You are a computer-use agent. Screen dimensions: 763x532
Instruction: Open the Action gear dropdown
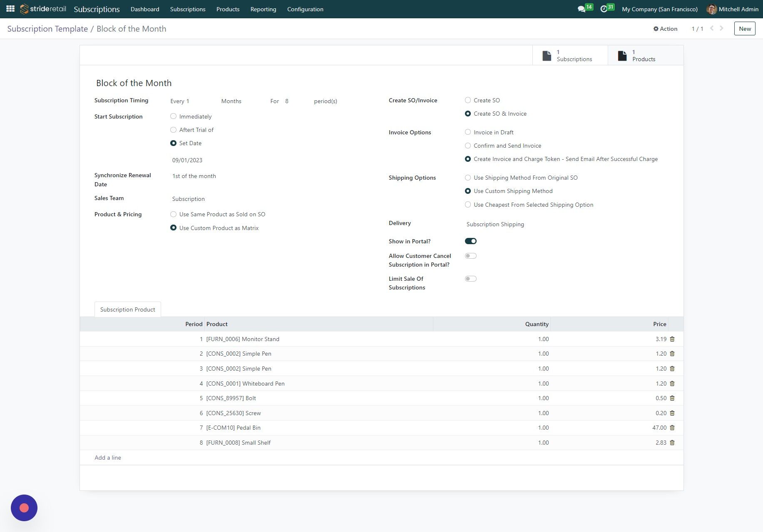coord(665,29)
